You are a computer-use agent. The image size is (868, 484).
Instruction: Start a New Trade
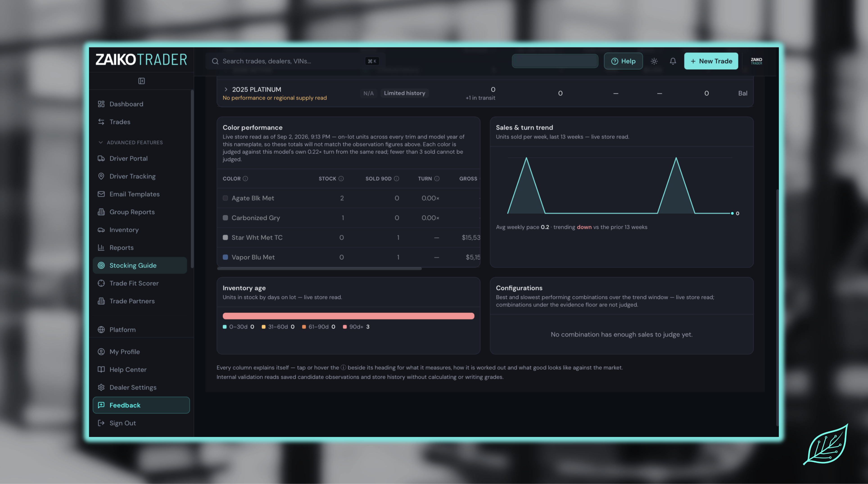711,61
